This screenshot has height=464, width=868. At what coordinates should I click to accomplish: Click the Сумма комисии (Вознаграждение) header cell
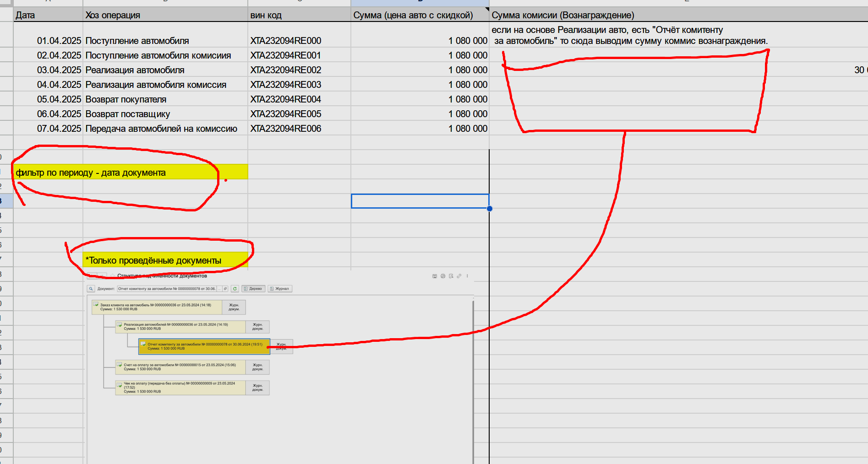562,15
